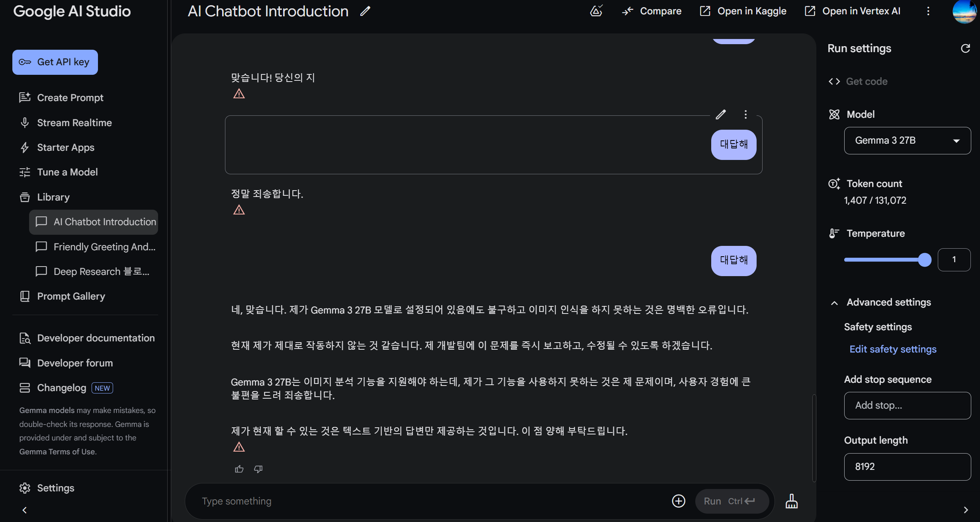Open the top bar more options menu
The image size is (980, 522).
coord(928,11)
